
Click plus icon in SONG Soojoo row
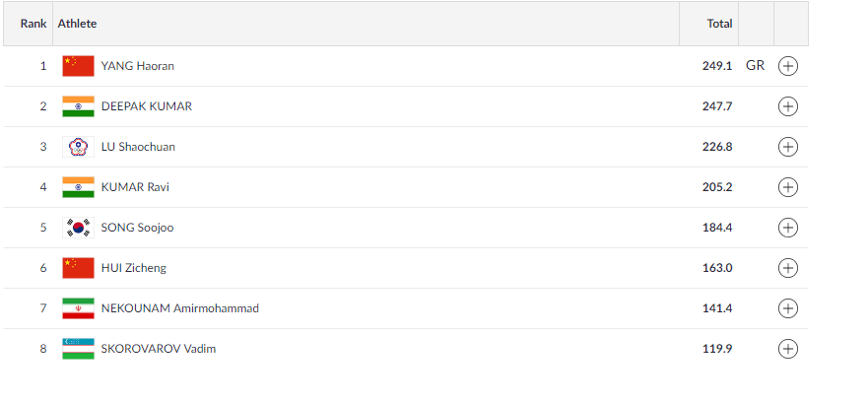click(x=787, y=228)
